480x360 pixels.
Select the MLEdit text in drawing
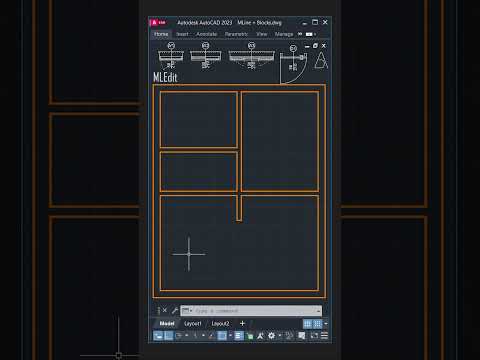point(165,77)
